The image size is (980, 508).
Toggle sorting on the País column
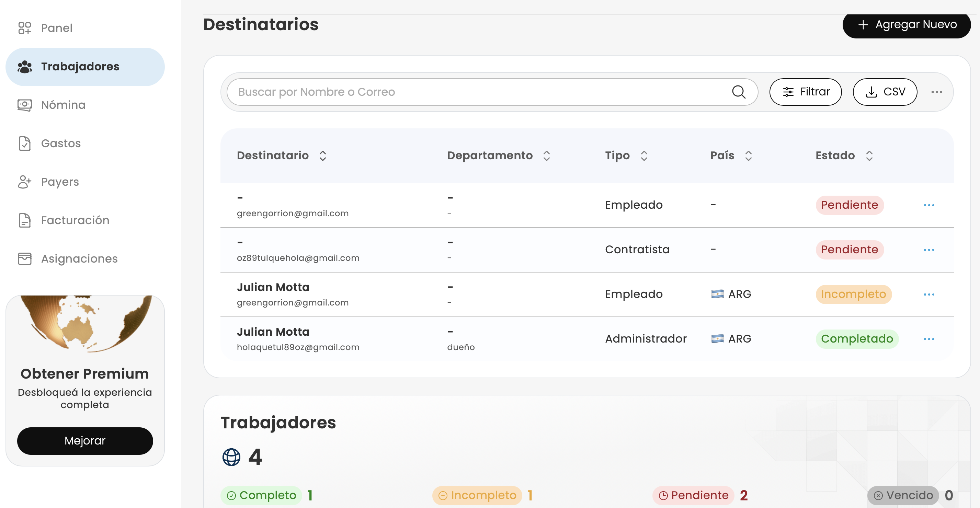tap(748, 155)
